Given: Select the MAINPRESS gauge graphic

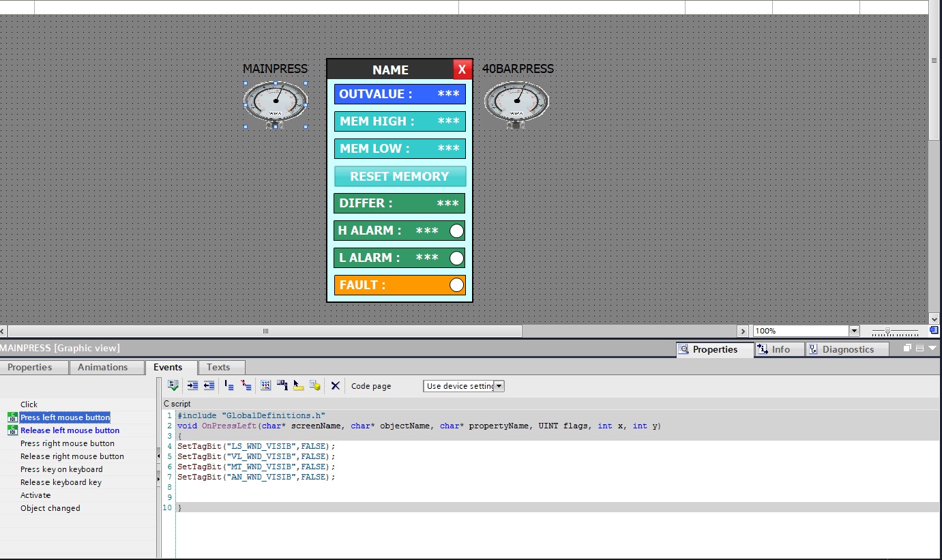Looking at the screenshot, I should click(x=276, y=103).
